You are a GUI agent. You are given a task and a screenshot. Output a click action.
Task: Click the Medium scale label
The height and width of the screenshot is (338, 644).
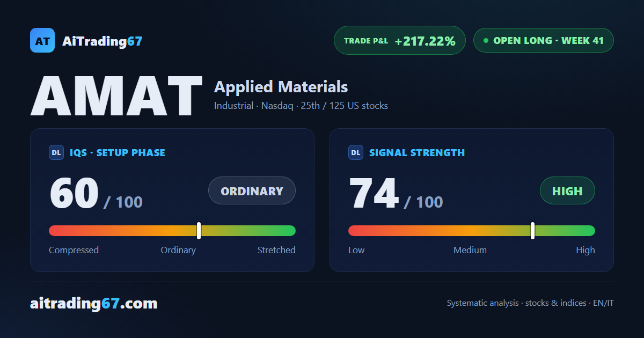pos(470,250)
